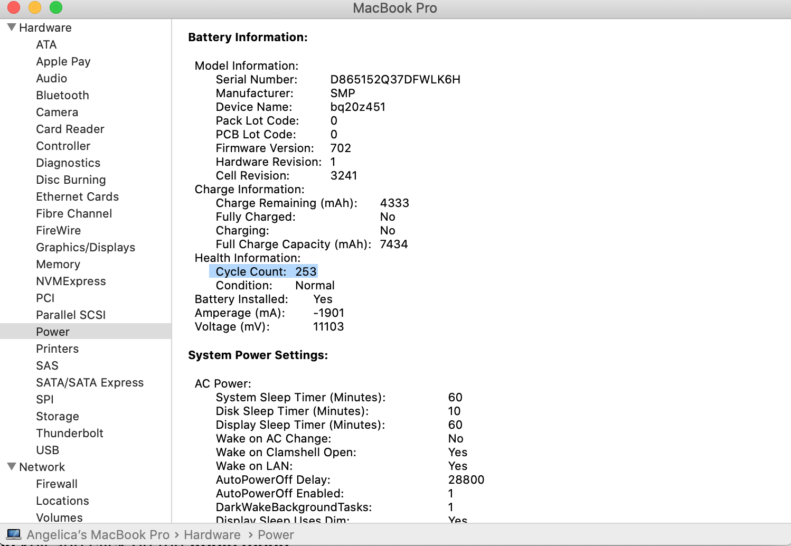Screen dimensions: 791x546
Task: Open Storage in the sidebar
Action: (x=58, y=416)
